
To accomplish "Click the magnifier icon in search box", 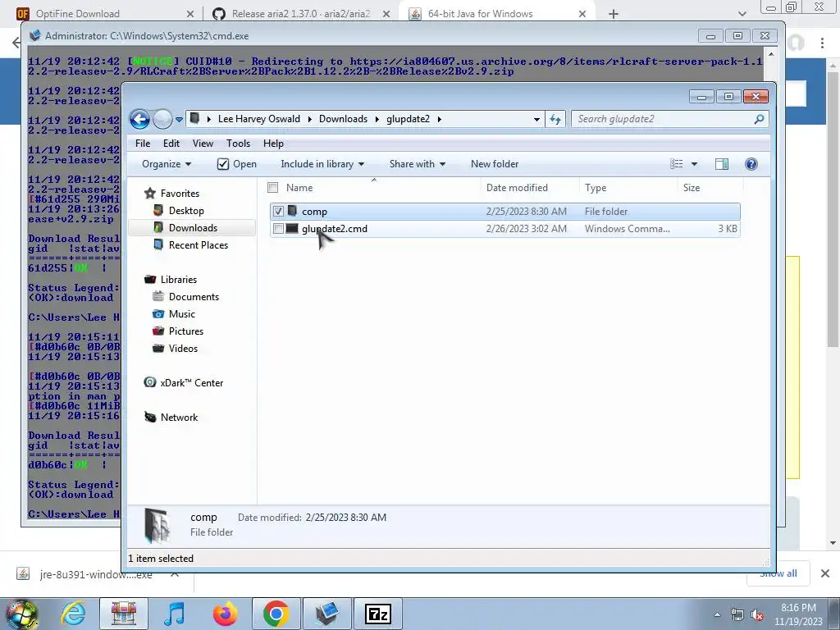I will pyautogui.click(x=759, y=119).
